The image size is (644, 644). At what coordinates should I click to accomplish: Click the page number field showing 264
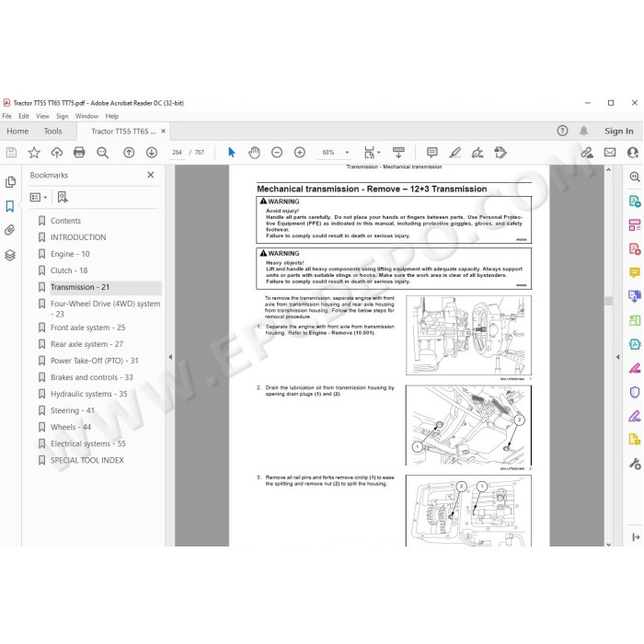coord(177,153)
